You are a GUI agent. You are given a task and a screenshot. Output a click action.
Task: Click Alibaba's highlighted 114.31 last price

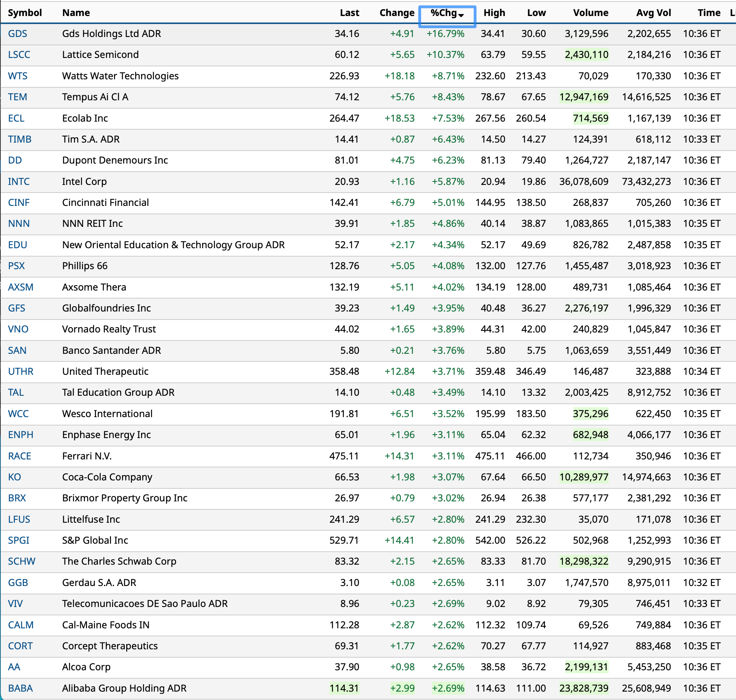(344, 688)
